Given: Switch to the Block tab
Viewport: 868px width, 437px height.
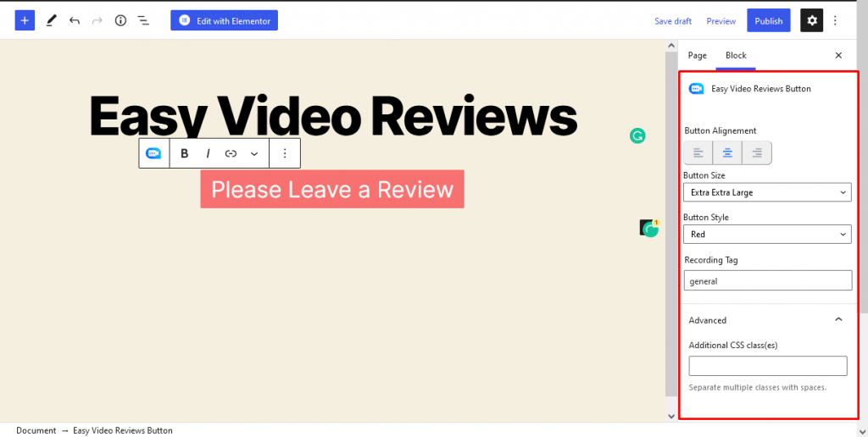Looking at the screenshot, I should [737, 55].
